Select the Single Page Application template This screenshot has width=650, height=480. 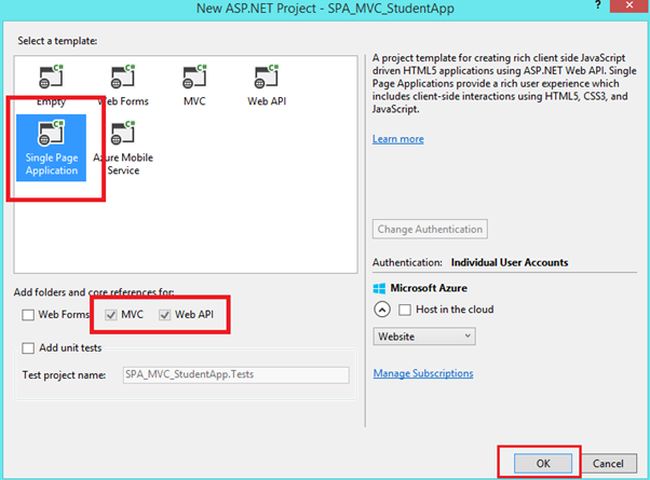coord(51,148)
